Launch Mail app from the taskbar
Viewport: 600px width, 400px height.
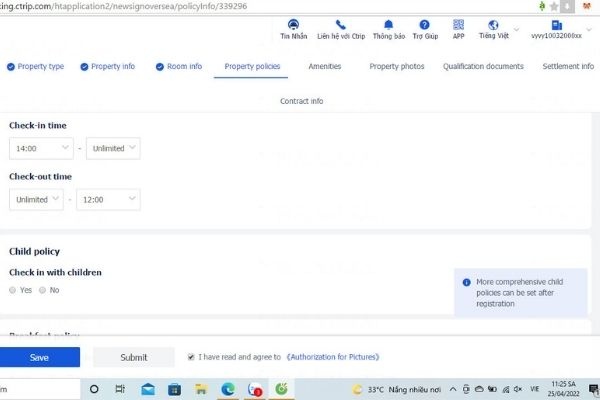tap(148, 389)
